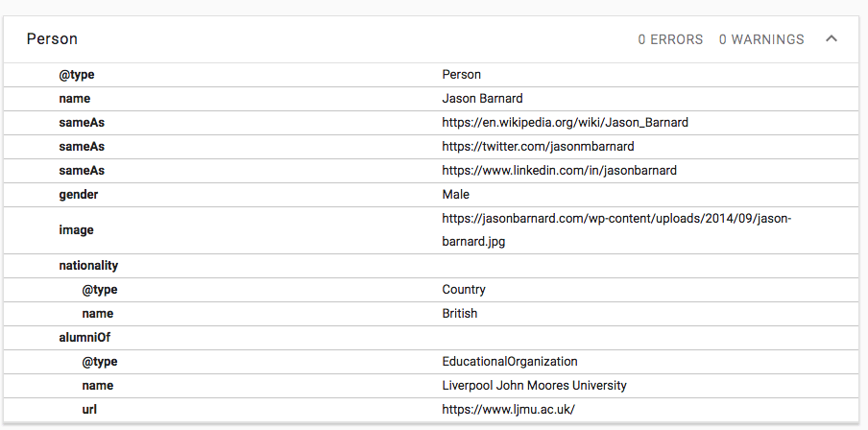
Task: Click the Person panel heading
Action: point(52,39)
